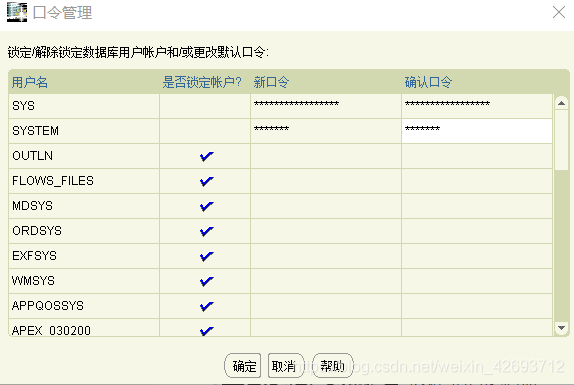
Task: Select the EXFSYS username row
Action: 84,256
